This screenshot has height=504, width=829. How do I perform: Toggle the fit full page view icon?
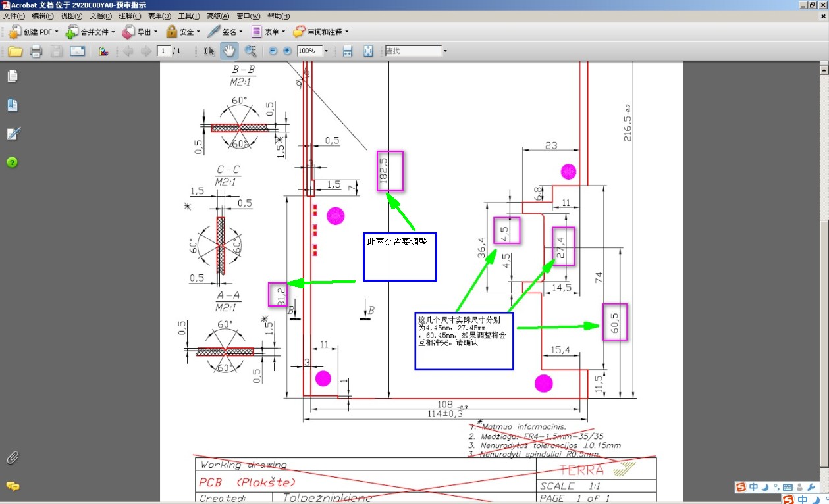(368, 51)
